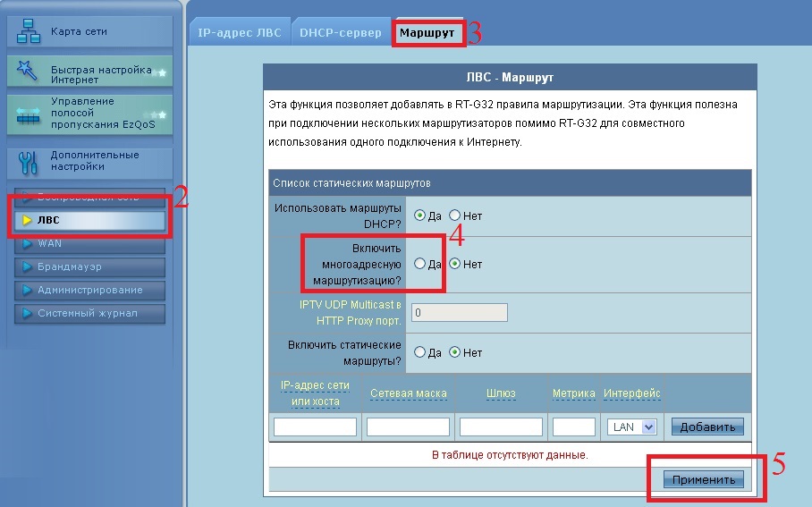
Task: Enable multicast routing with Да
Action: coord(419,264)
